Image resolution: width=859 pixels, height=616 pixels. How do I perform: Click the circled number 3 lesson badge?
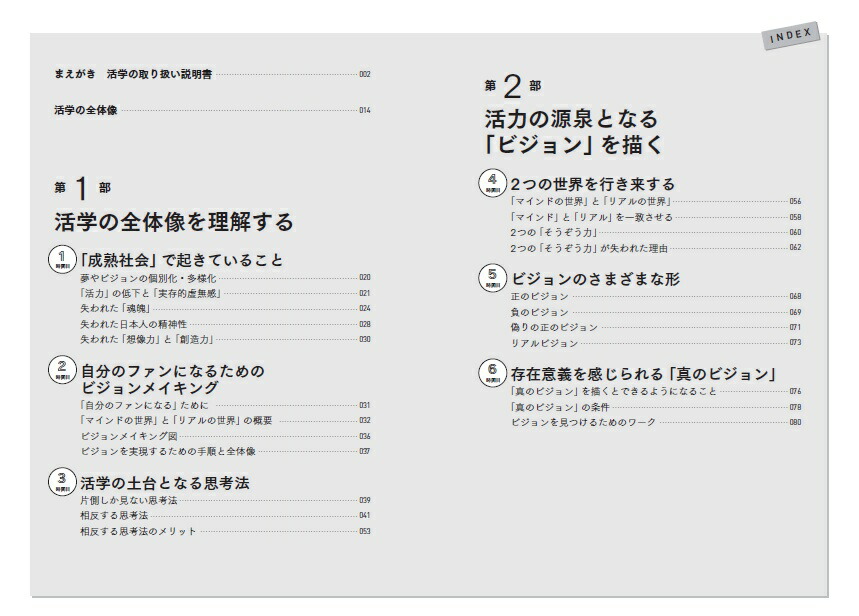click(x=62, y=482)
